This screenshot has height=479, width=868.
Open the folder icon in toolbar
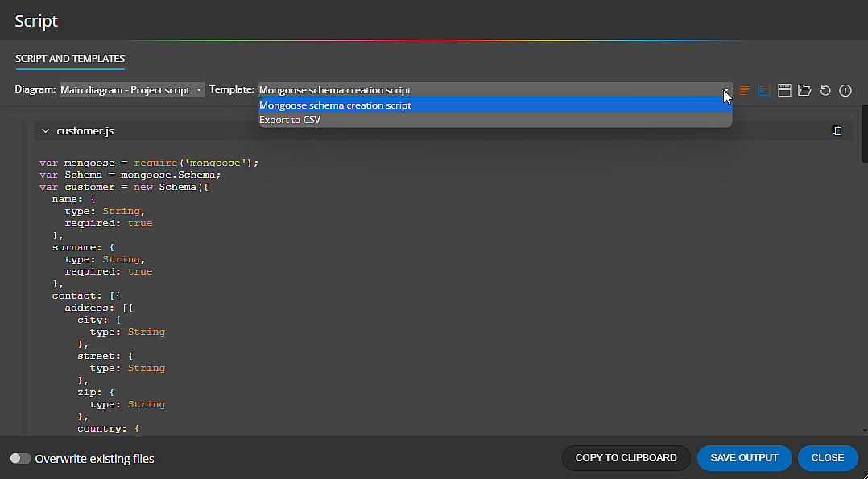(804, 90)
